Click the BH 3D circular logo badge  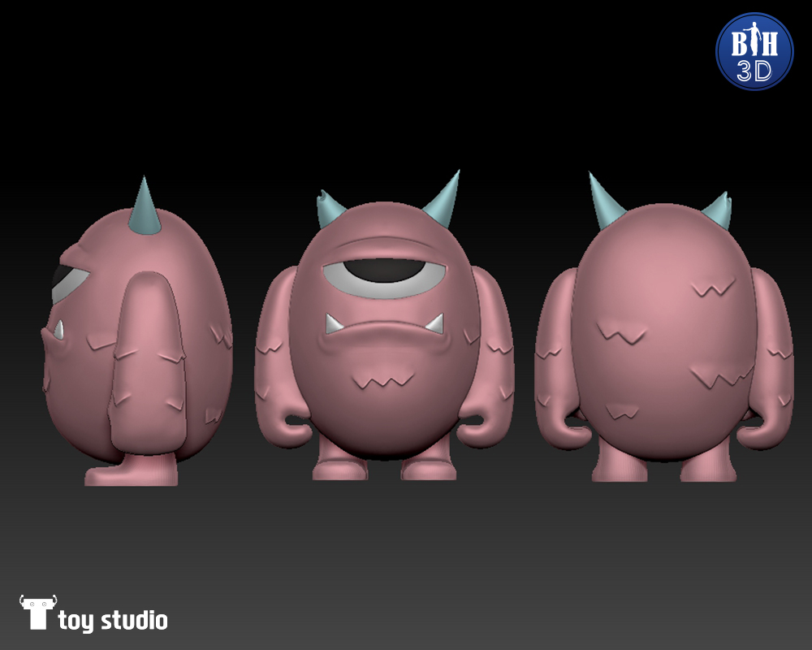754,51
